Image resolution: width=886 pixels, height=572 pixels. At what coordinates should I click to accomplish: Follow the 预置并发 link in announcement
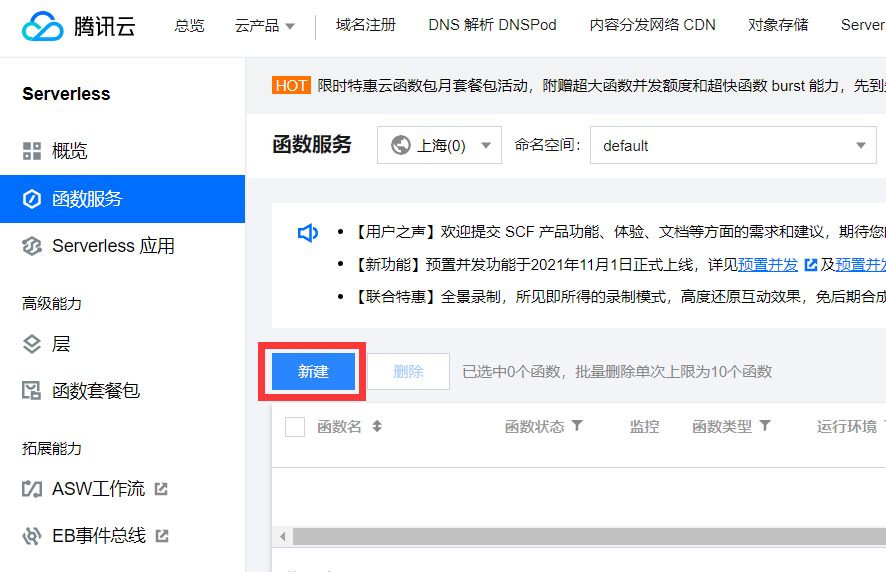(768, 265)
